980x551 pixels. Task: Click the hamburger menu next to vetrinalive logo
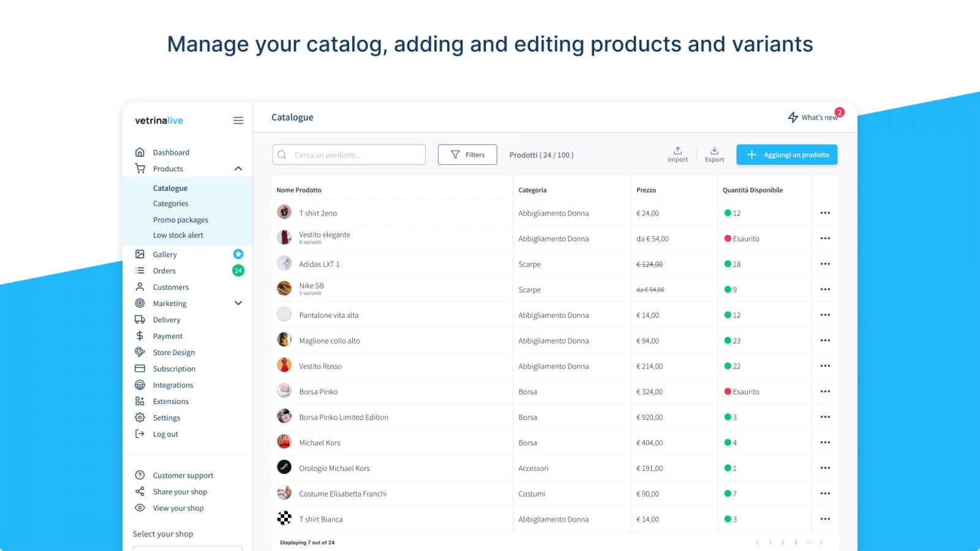(x=238, y=121)
